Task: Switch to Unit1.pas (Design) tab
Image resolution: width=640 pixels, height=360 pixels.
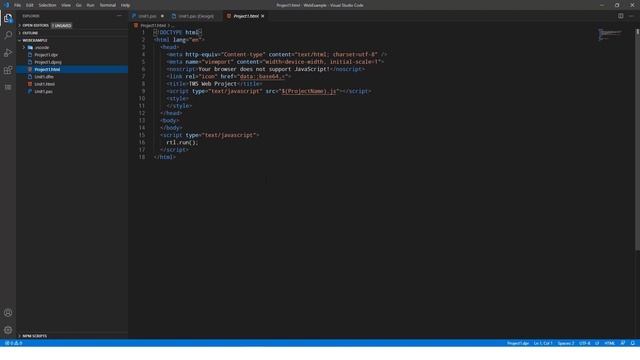Action: pos(196,16)
